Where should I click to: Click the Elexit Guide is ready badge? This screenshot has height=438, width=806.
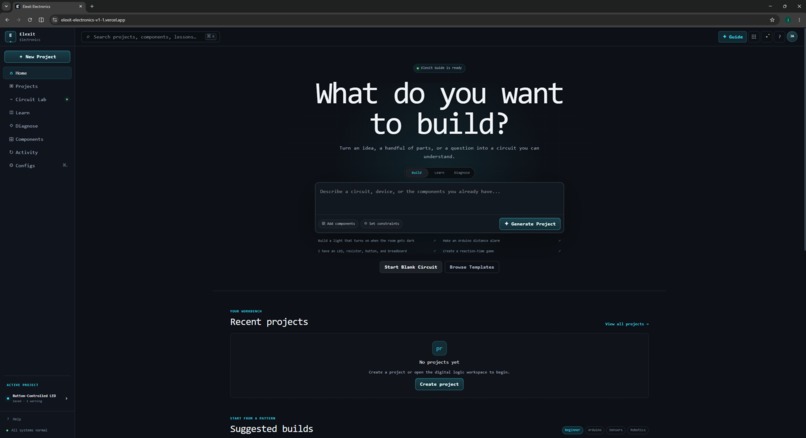(x=439, y=68)
